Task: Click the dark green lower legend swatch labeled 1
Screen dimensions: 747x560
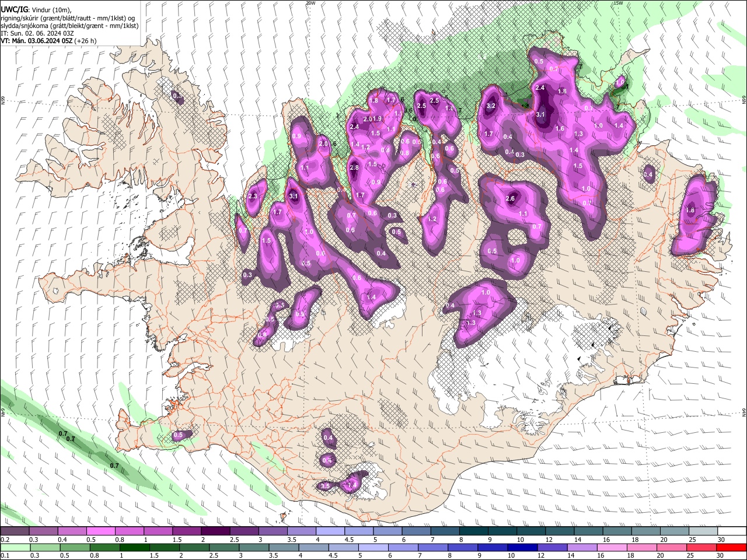Action: (x=134, y=547)
